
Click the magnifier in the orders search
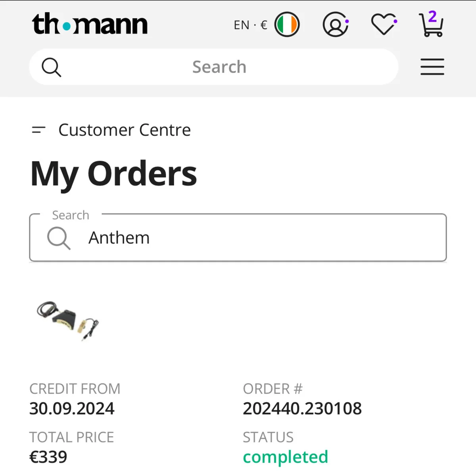(x=59, y=238)
